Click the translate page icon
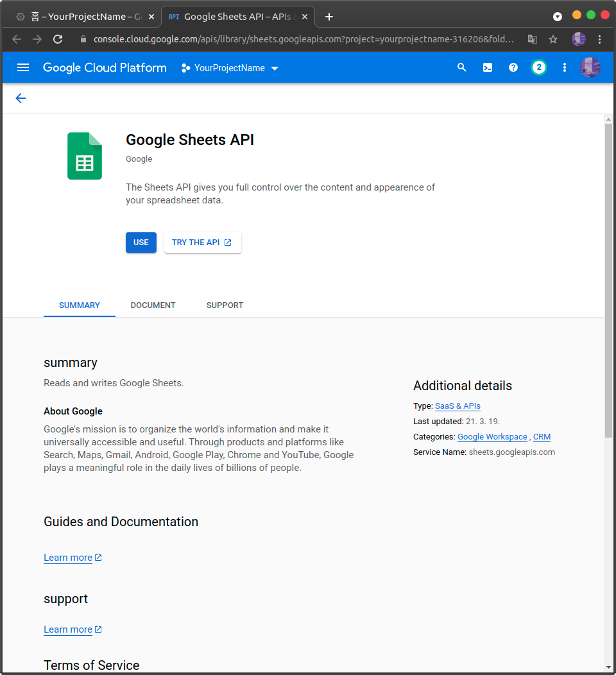Image resolution: width=616 pixels, height=675 pixels. coord(533,39)
